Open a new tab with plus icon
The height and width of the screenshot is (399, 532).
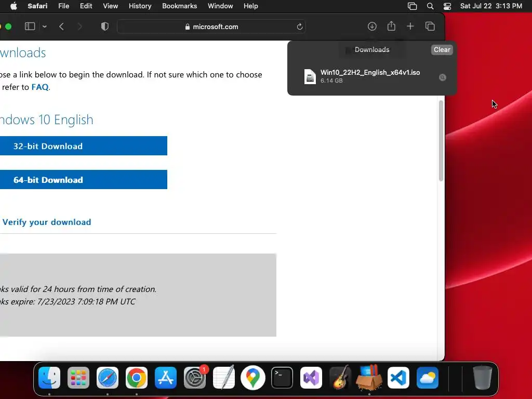pos(410,26)
